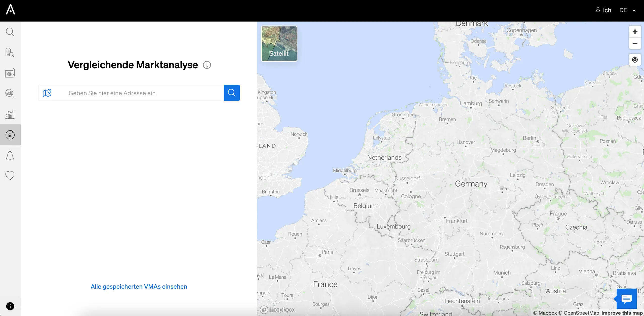Open the globe chart sidebar icon
Screen dimensions: 644x316
point(10,73)
